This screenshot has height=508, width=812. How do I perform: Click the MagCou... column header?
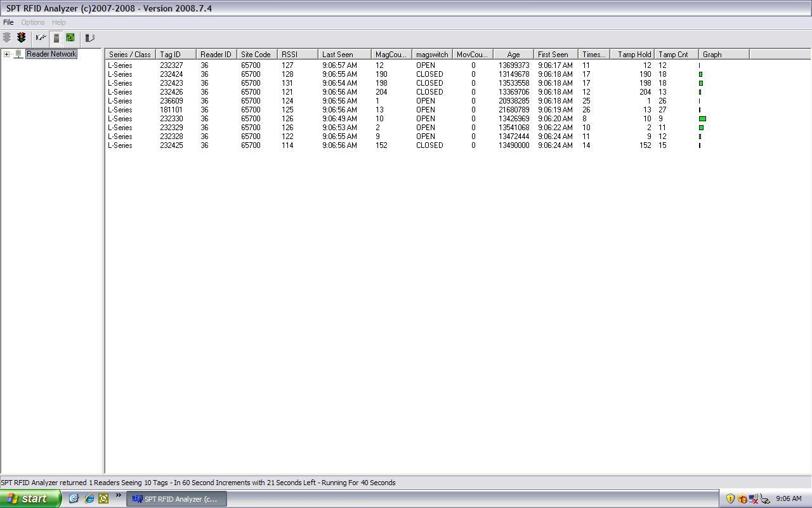[x=391, y=55]
